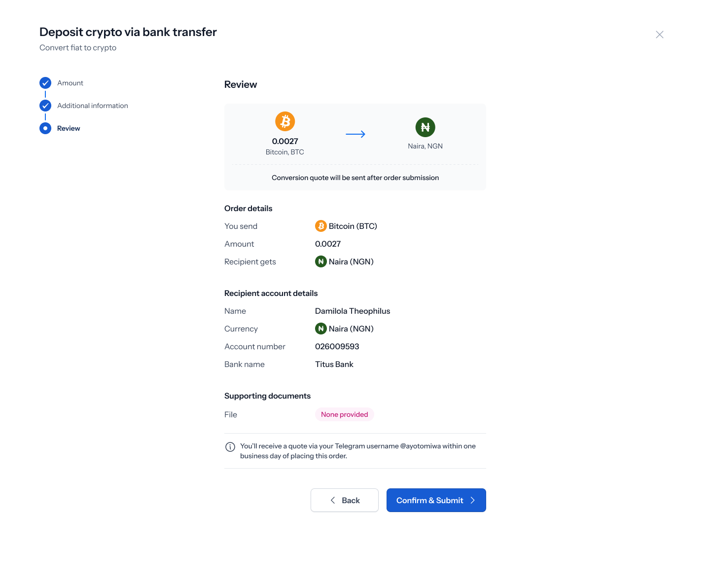The width and height of the screenshot is (710, 588).
Task: Click the File row label
Action: (x=231, y=414)
